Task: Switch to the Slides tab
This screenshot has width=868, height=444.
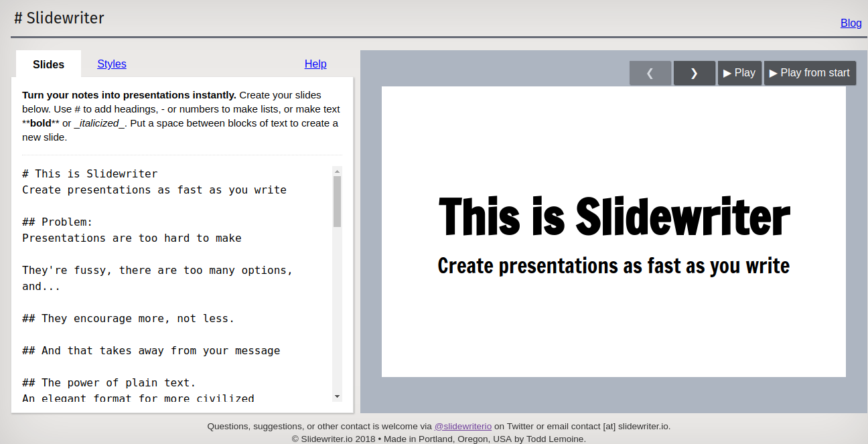Action: coord(48,64)
